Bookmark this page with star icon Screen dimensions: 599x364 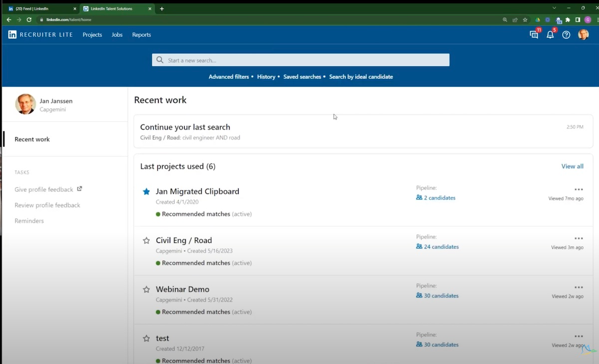[525, 20]
